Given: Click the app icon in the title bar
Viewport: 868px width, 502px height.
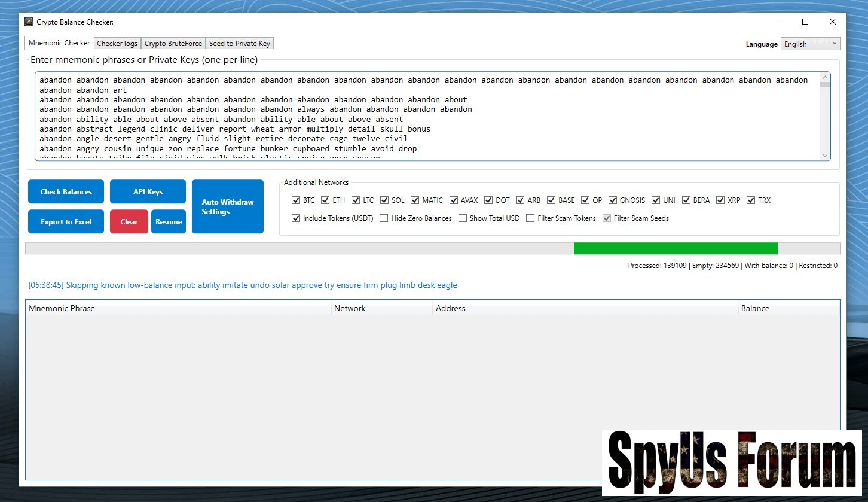Looking at the screenshot, I should tap(29, 22).
